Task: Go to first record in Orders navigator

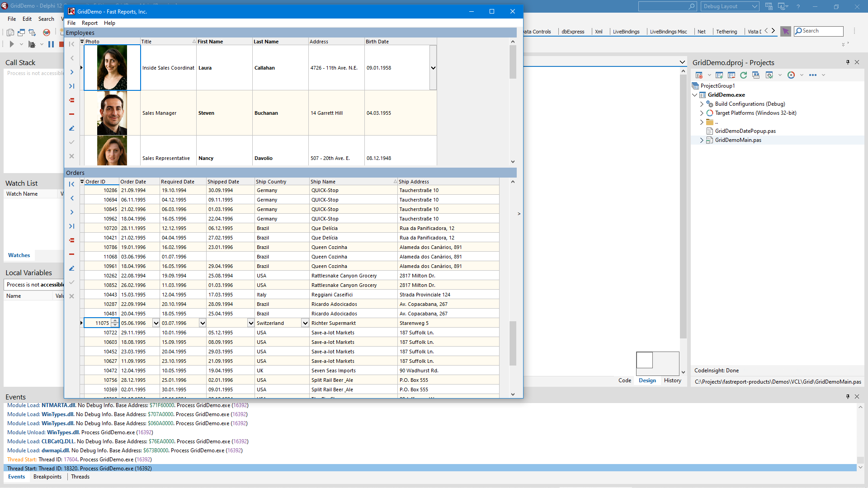Action: [71, 184]
